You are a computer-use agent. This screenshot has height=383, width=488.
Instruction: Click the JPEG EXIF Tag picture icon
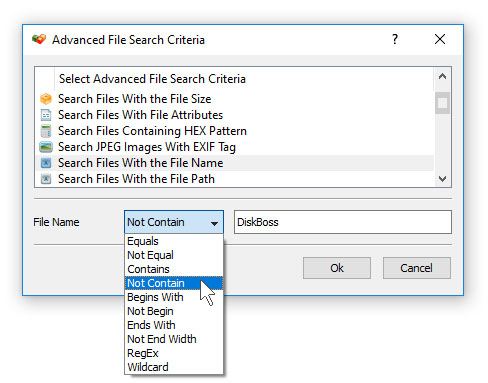point(46,147)
